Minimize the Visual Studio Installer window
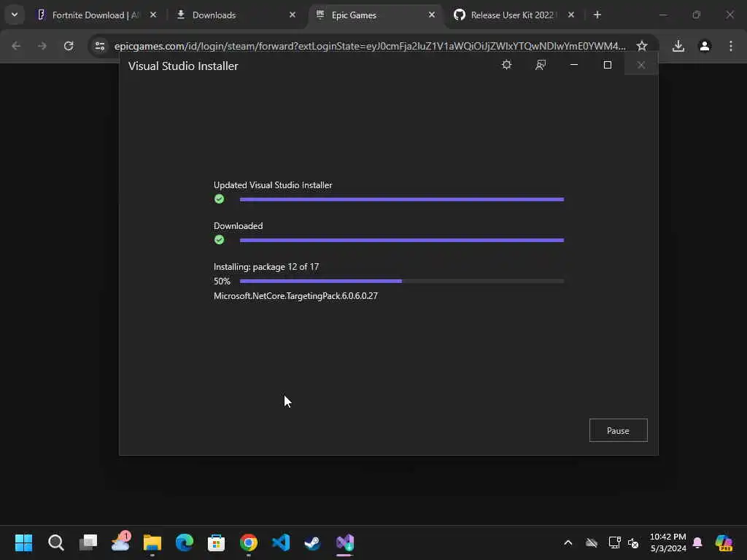 tap(574, 65)
